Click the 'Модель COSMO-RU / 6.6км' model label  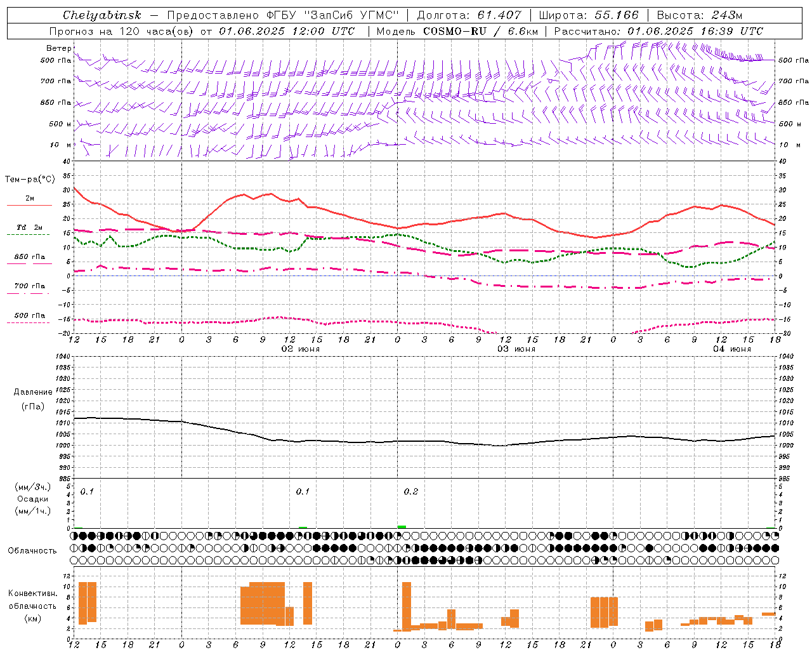(x=457, y=31)
